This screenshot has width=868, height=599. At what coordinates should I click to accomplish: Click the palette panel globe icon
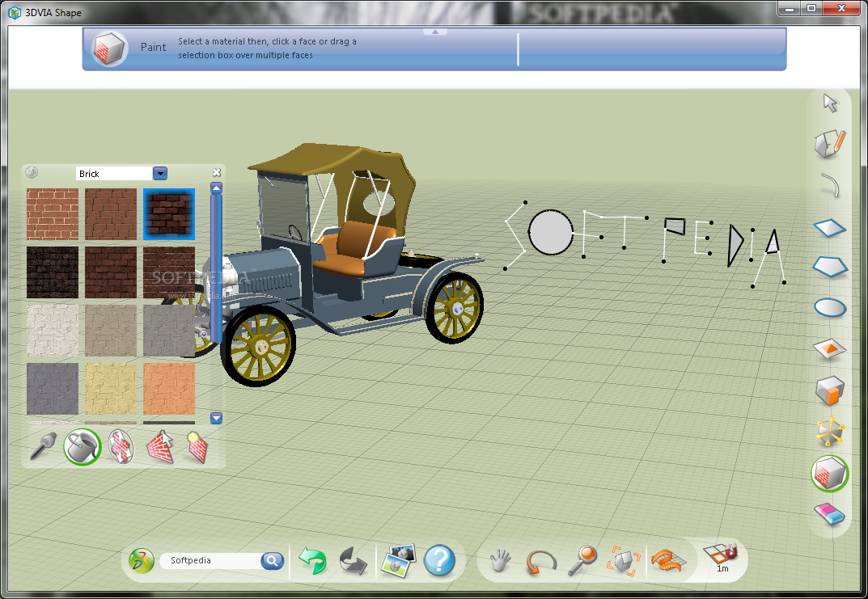point(32,172)
